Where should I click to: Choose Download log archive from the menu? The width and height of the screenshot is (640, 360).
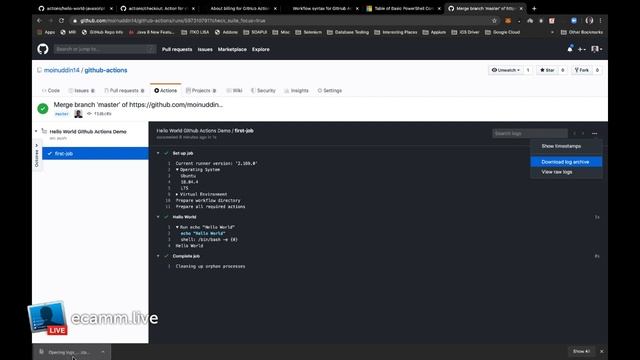coord(566,162)
